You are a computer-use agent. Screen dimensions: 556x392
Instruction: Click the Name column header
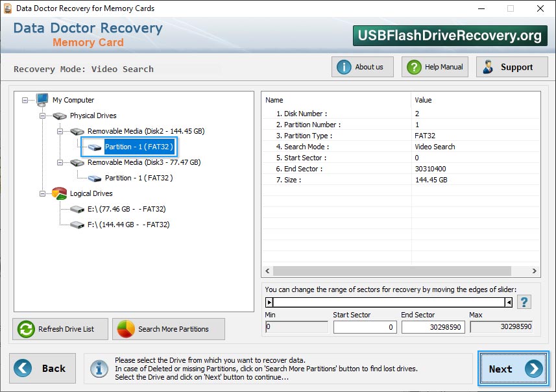[336, 100]
